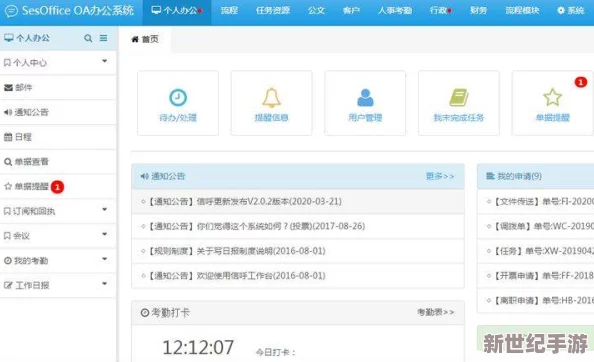
Task: Click the 12:12:07 clock time display
Action: (x=198, y=347)
